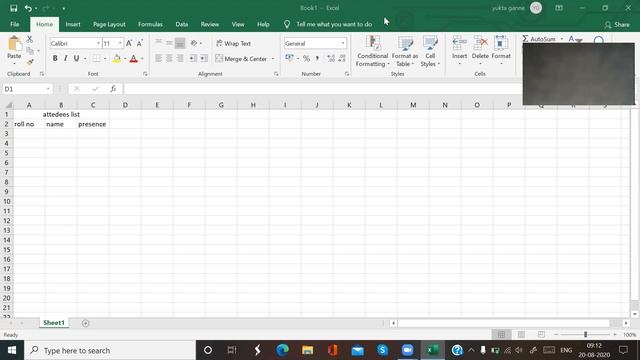Open fill color dropdown arrow
640x360 pixels.
(125, 59)
